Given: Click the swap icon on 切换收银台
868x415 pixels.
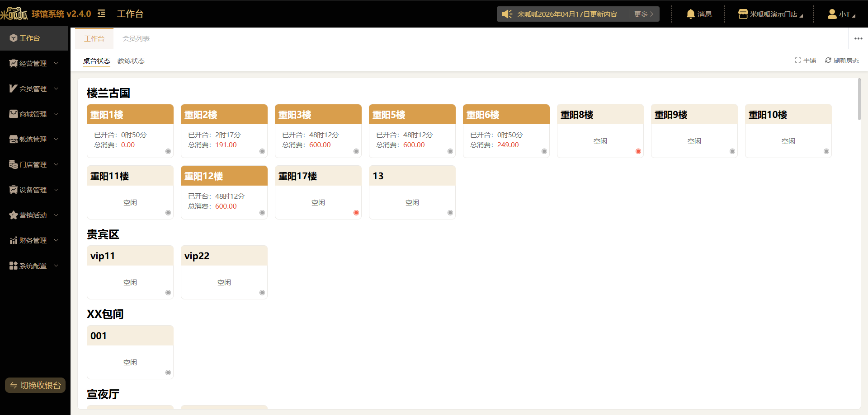Looking at the screenshot, I should click(14, 385).
